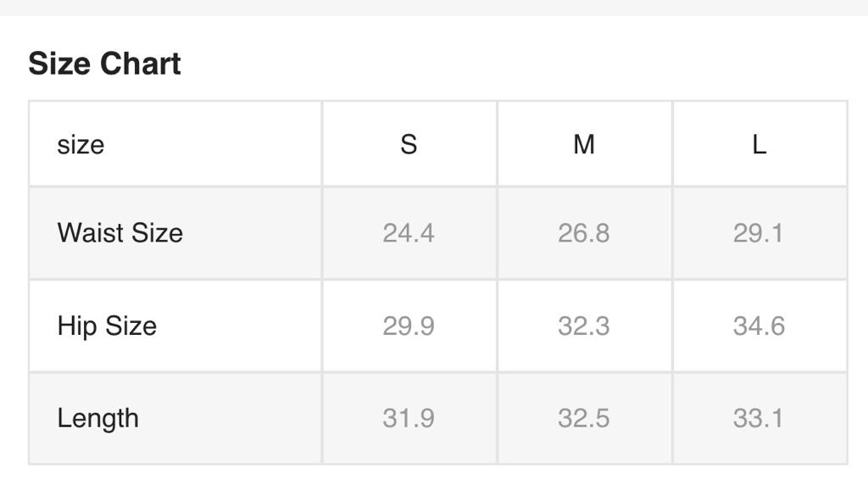
Task: Click the word 'Size' in the bold heading
Action: [x=60, y=64]
